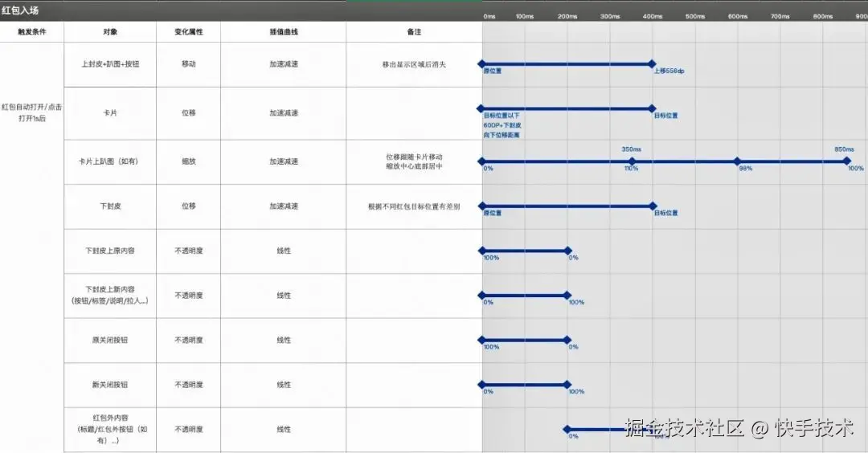
Task: Select the 下封皮 row end keyframe at 目标位置
Action: [x=653, y=206]
